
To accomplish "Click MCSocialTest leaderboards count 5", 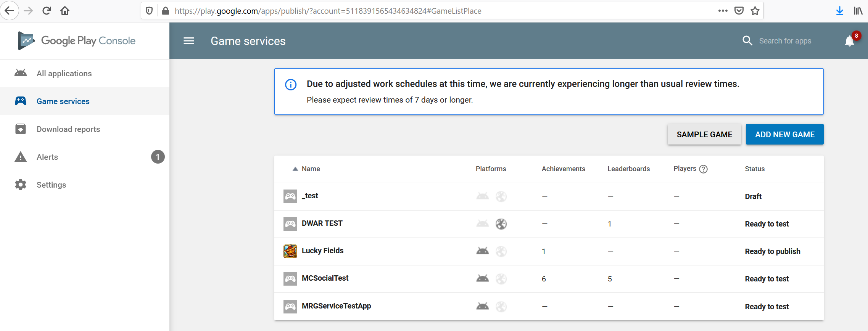I will 610,279.
